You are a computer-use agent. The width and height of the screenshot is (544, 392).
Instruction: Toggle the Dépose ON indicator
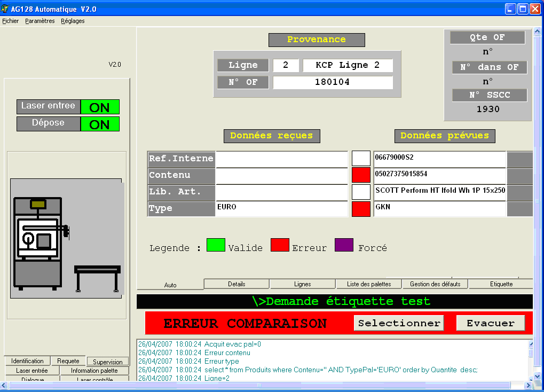[100, 124]
